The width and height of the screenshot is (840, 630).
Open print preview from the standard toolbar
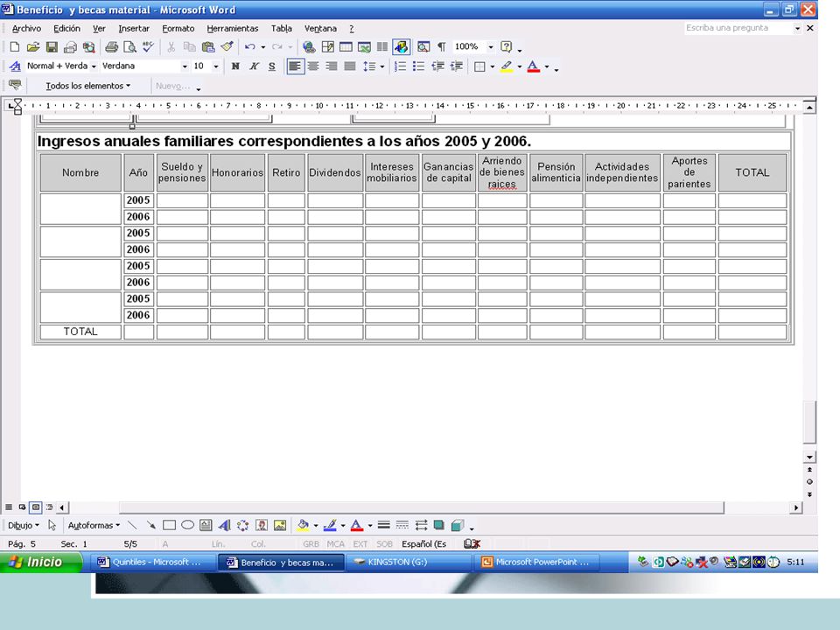coord(129,47)
